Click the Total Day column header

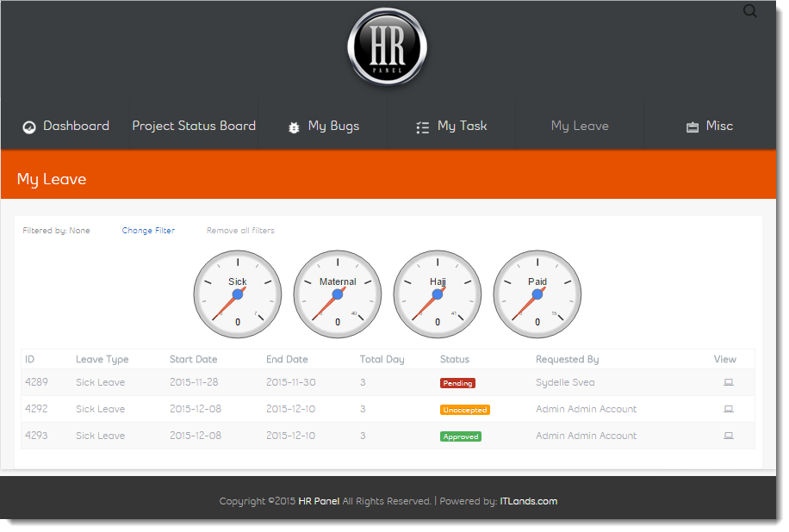click(382, 360)
